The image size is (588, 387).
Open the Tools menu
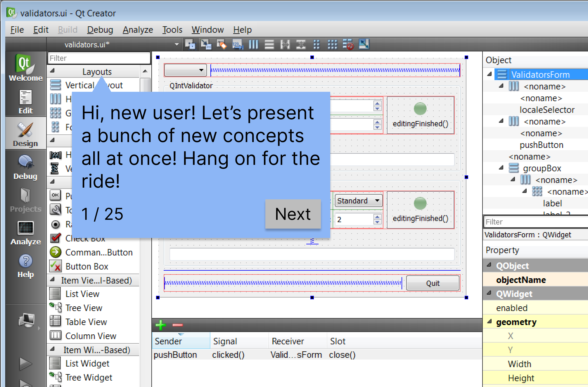point(172,30)
